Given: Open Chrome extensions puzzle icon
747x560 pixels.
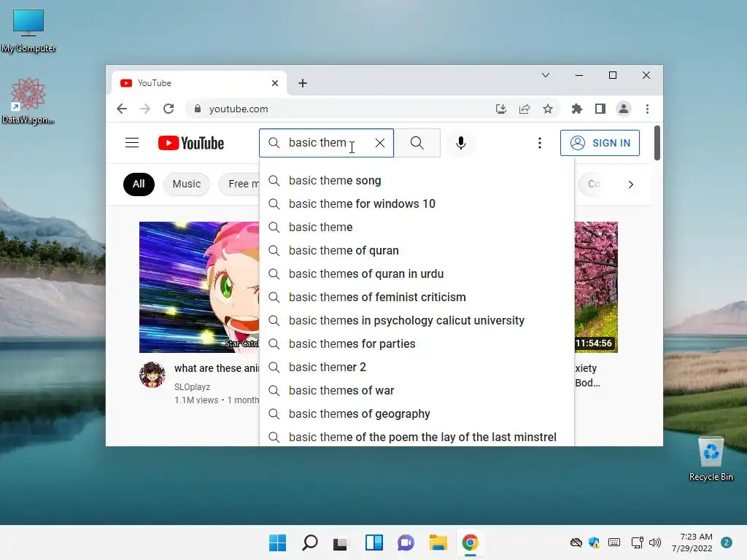Looking at the screenshot, I should pyautogui.click(x=576, y=109).
